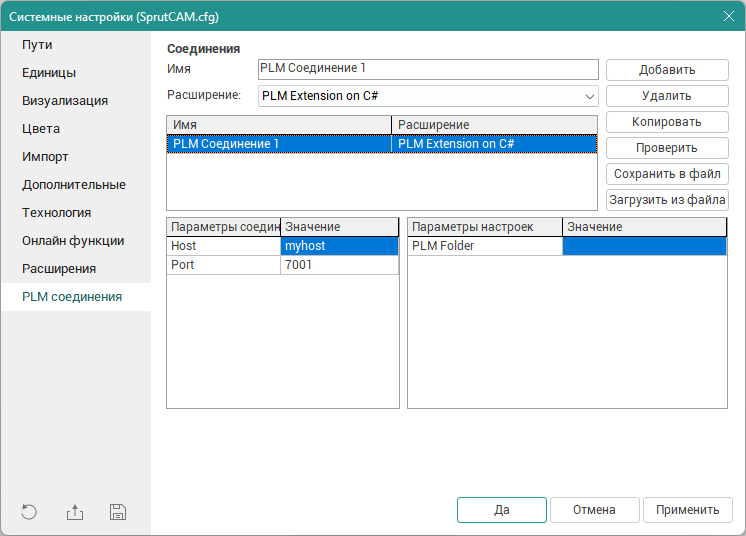Viewport: 746px width, 536px height.
Task: Close the system settings dialog
Action: click(727, 15)
